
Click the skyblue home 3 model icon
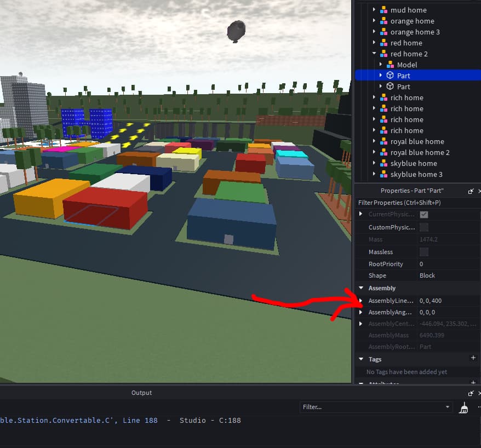[x=383, y=175]
